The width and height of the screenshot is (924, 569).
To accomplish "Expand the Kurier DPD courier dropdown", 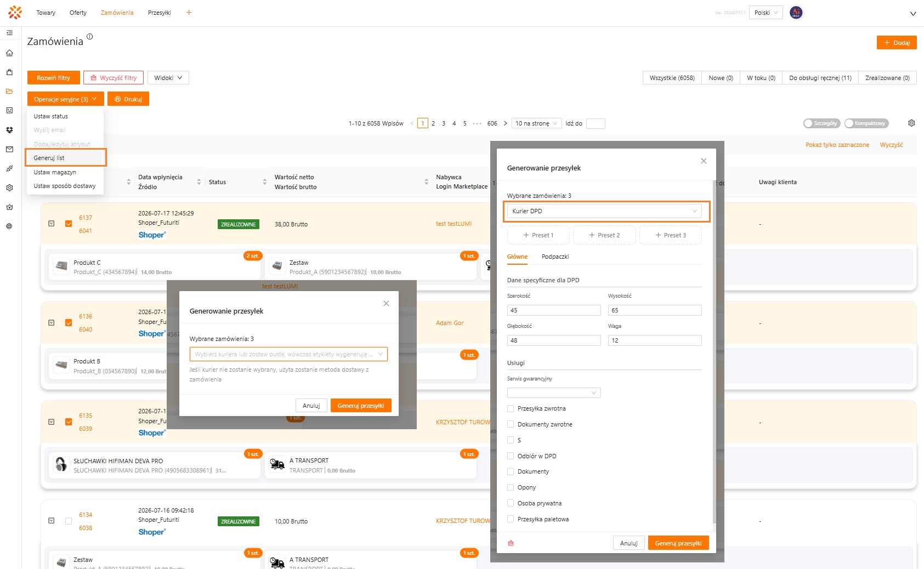I will pos(604,211).
